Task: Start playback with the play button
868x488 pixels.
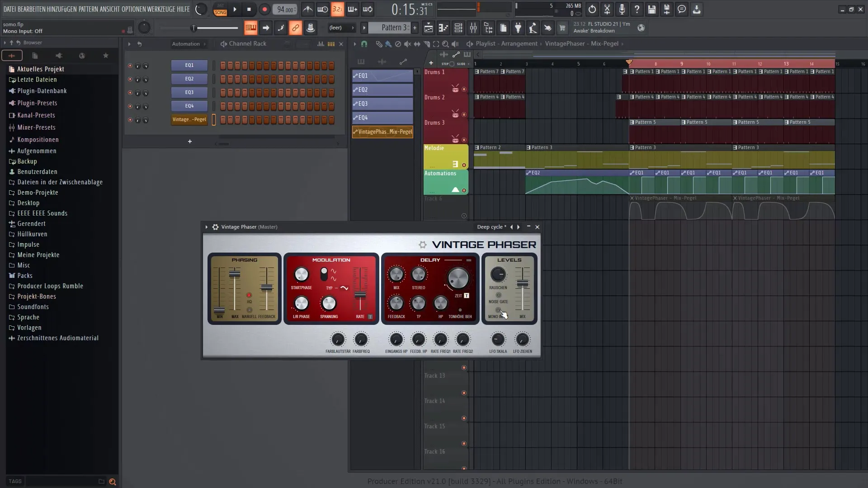Action: click(x=235, y=9)
